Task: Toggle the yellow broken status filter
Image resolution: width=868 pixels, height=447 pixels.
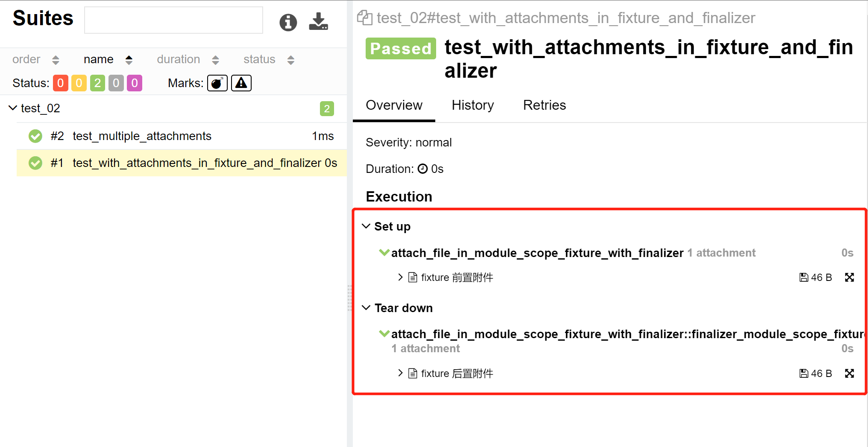Action: [x=79, y=83]
